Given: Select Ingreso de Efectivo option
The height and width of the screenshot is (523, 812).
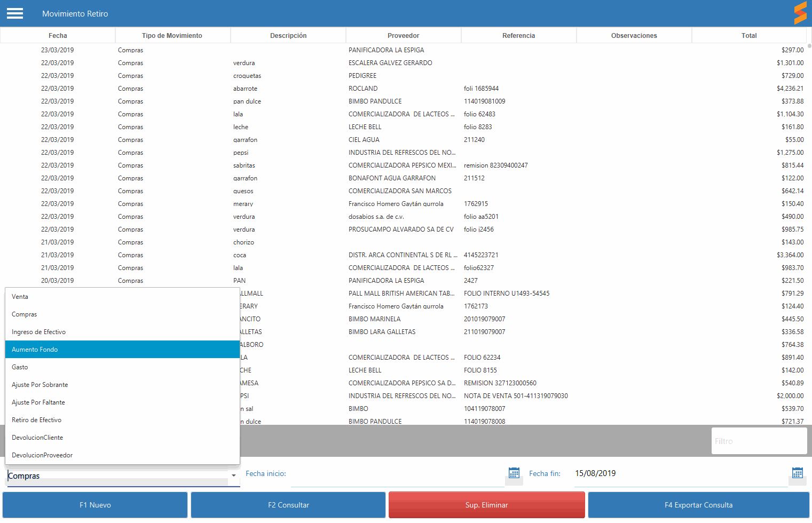Looking at the screenshot, I should (x=38, y=332).
